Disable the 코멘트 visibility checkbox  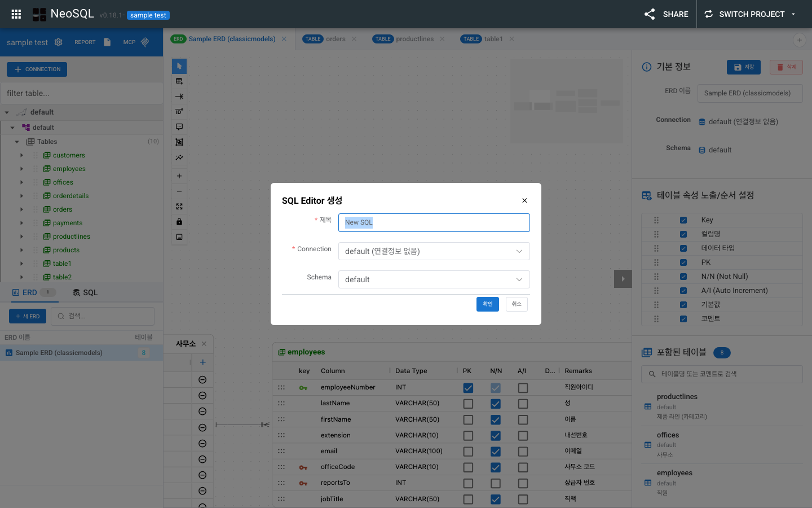click(683, 318)
